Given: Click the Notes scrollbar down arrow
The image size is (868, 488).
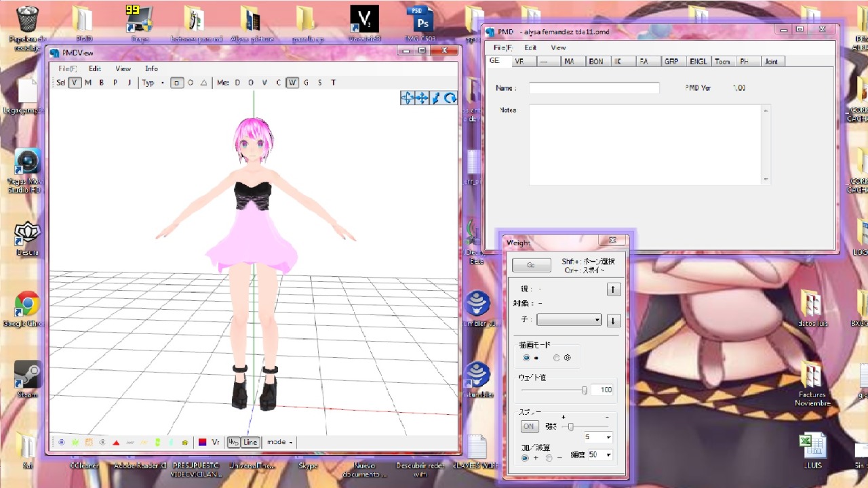Looking at the screenshot, I should click(766, 180).
